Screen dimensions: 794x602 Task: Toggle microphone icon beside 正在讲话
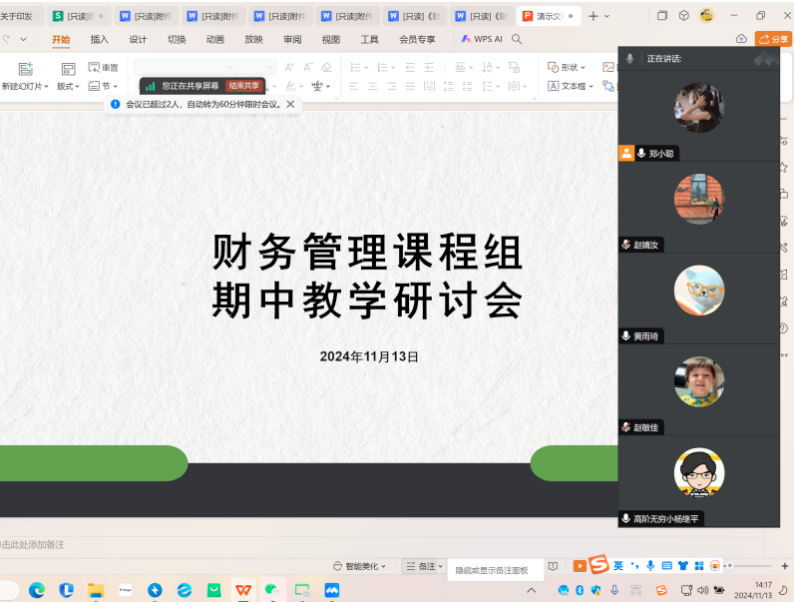(629, 59)
